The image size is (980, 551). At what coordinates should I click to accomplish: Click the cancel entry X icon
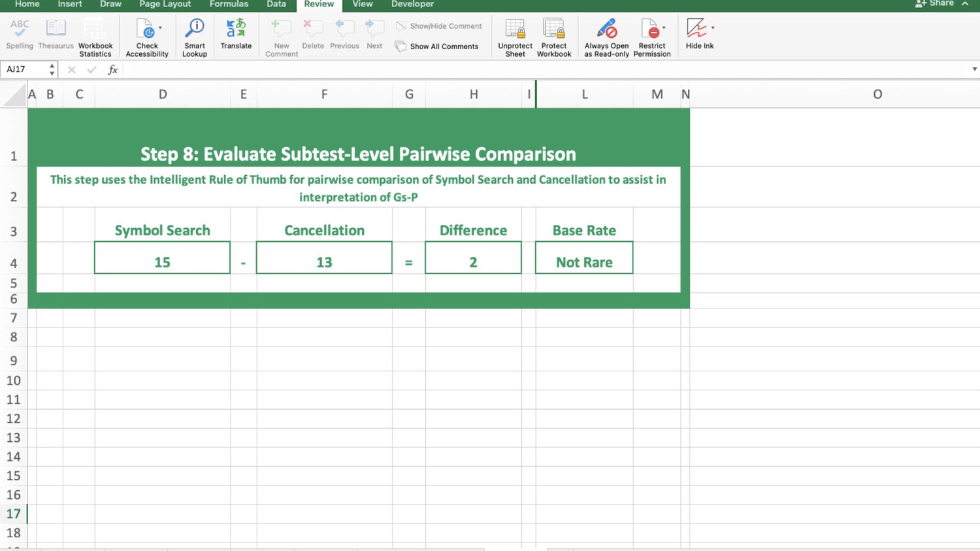(x=72, y=70)
